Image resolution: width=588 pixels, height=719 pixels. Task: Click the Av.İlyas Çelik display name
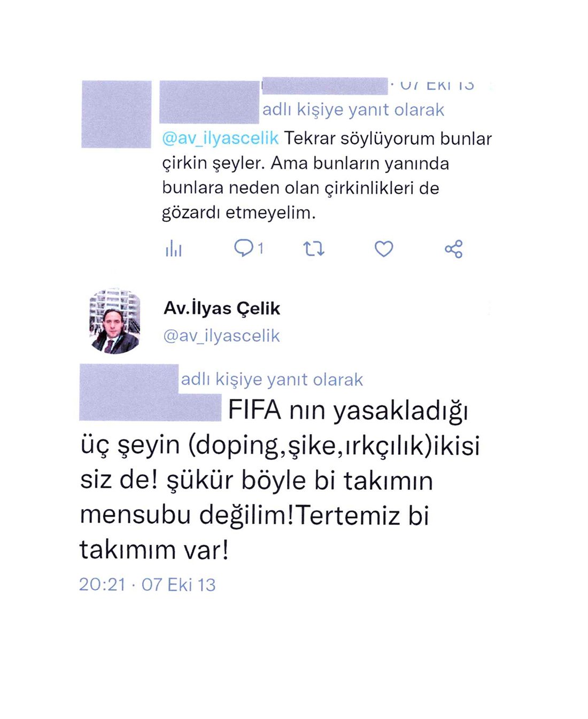(x=222, y=308)
